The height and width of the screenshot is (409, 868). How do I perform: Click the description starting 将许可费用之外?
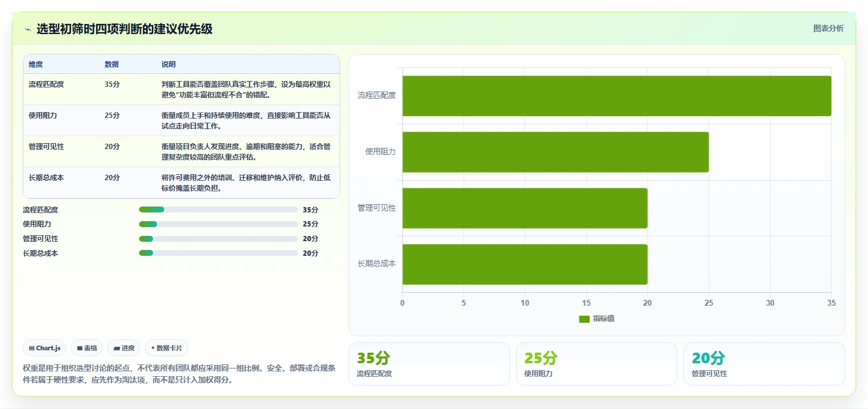coord(246,182)
